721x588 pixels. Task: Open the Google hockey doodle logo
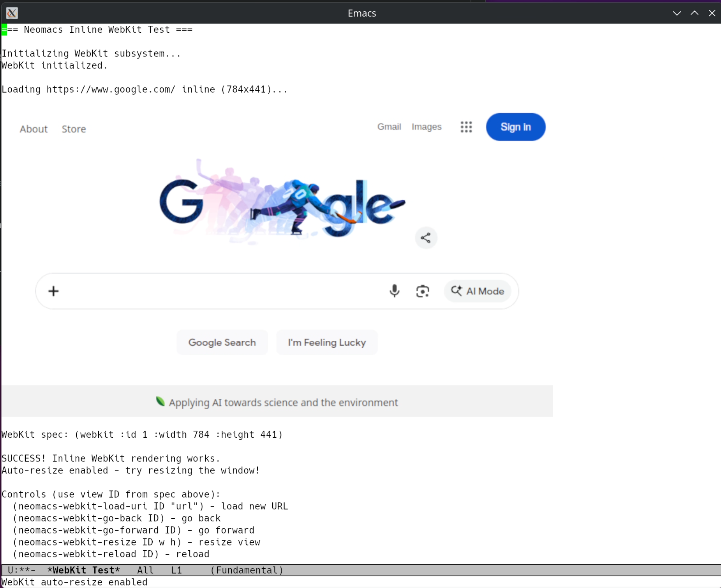pyautogui.click(x=282, y=202)
